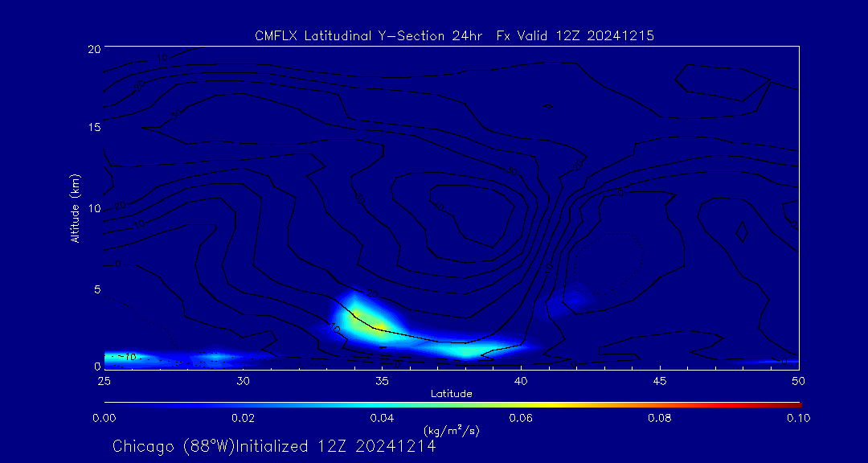This screenshot has width=868, height=463.
Task: Click altitude axis tick label 5
Action: [96, 289]
